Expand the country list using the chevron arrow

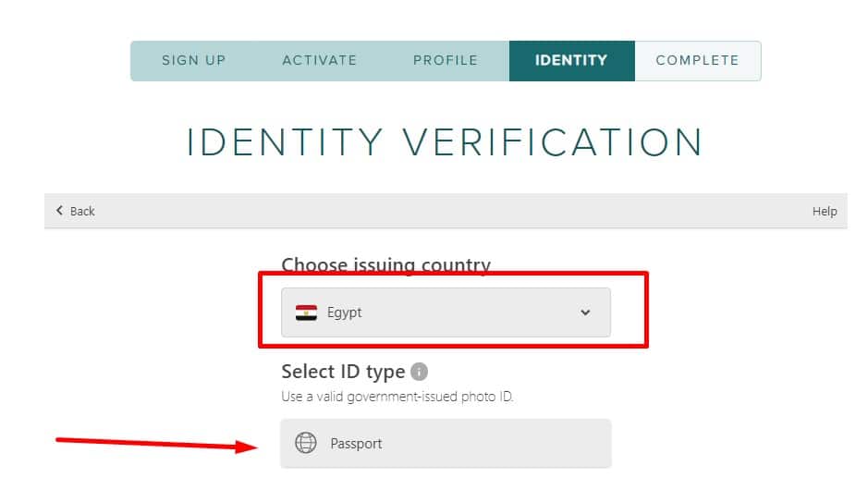click(585, 312)
